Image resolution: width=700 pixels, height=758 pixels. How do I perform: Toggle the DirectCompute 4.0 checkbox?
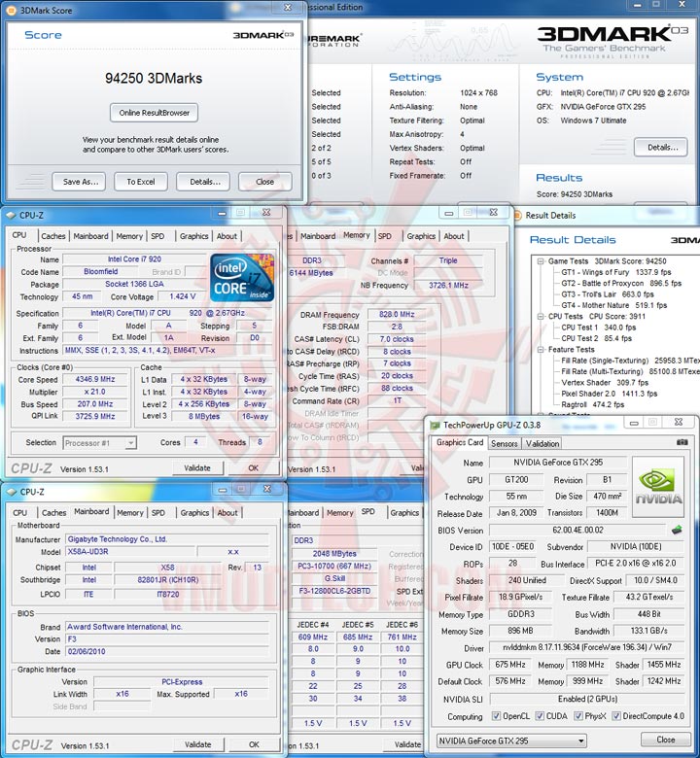tap(615, 716)
